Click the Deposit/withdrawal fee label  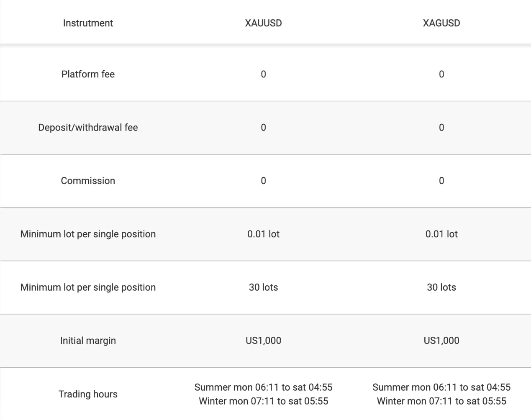click(x=88, y=128)
